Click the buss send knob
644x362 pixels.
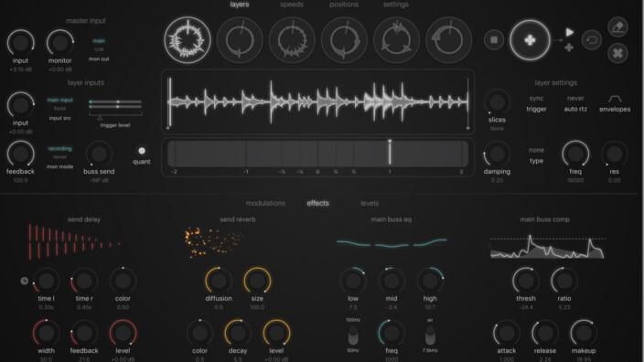tap(99, 154)
